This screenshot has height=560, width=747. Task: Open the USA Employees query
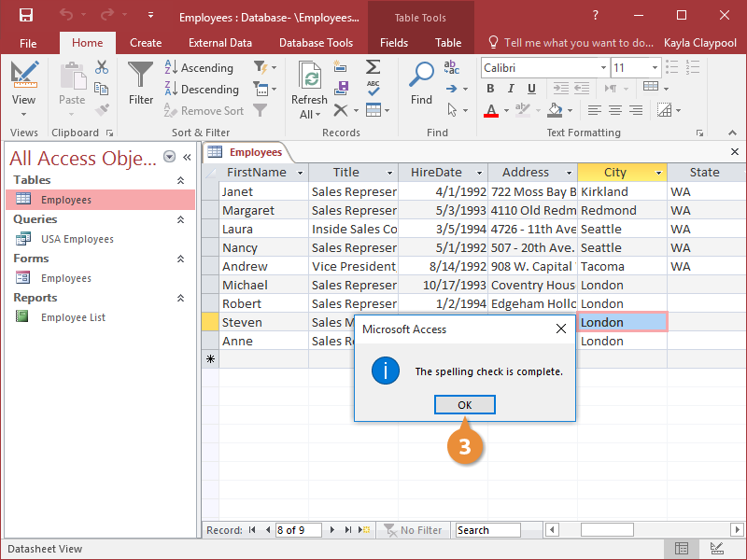click(77, 239)
